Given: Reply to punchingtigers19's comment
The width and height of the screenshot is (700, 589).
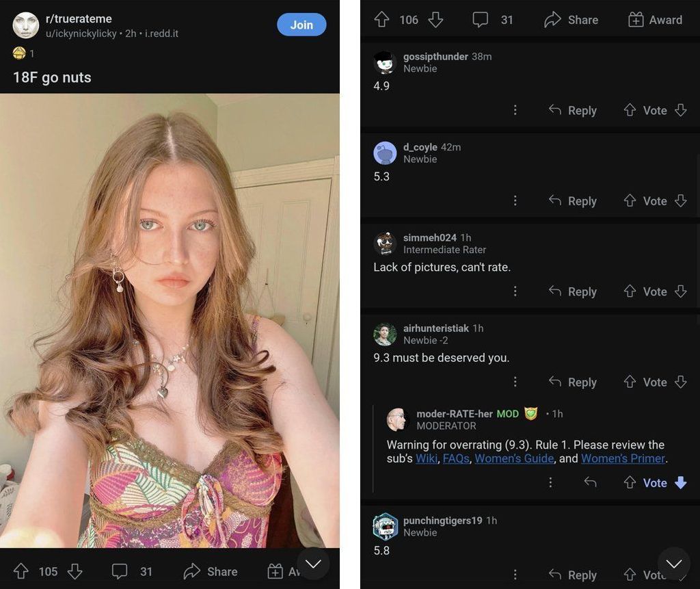Looking at the screenshot, I should pos(573,575).
